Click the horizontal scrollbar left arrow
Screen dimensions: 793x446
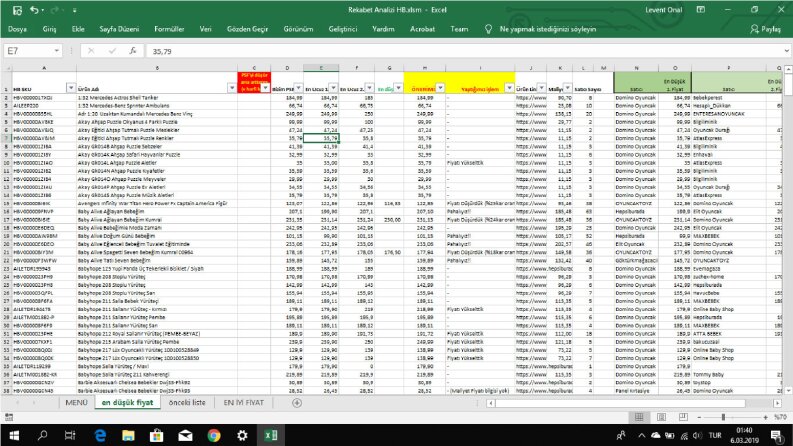click(x=491, y=403)
